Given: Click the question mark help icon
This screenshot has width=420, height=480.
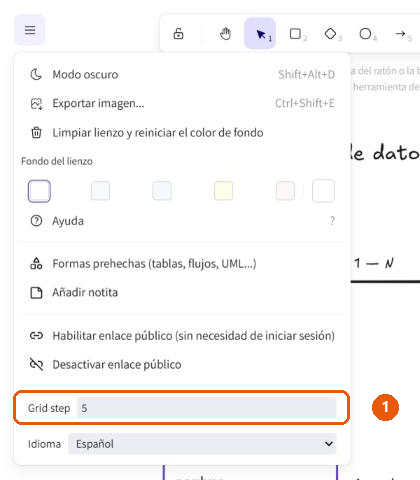Looking at the screenshot, I should click(36, 221).
